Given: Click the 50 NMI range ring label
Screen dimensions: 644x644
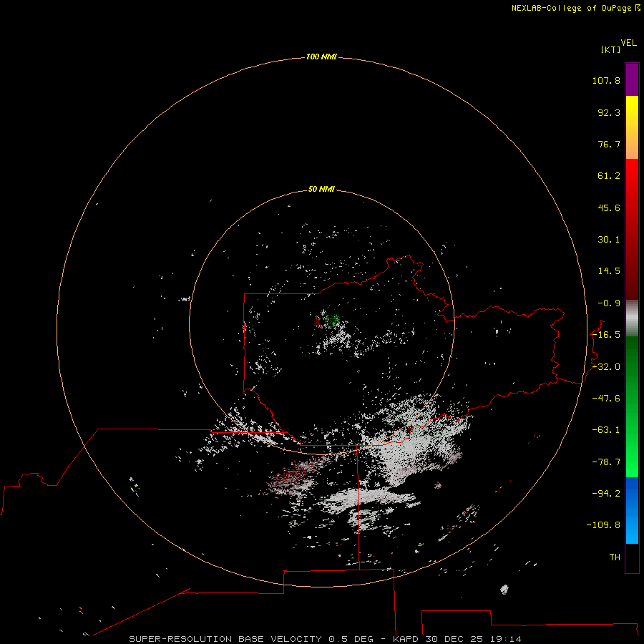Looking at the screenshot, I should click(x=321, y=189).
